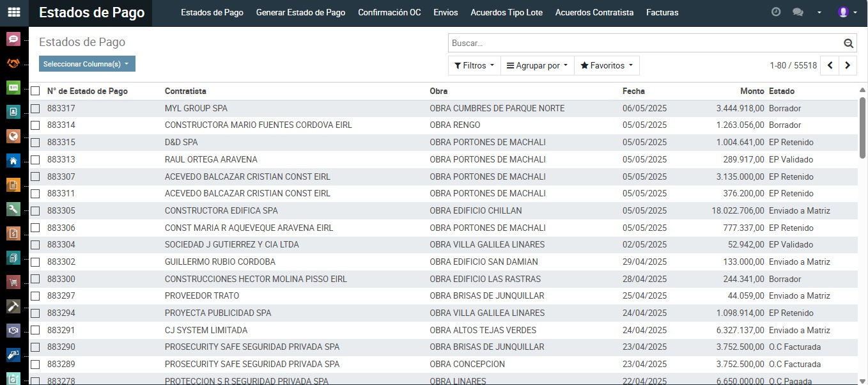
Task: Sort by the Monto column header
Action: [x=752, y=91]
